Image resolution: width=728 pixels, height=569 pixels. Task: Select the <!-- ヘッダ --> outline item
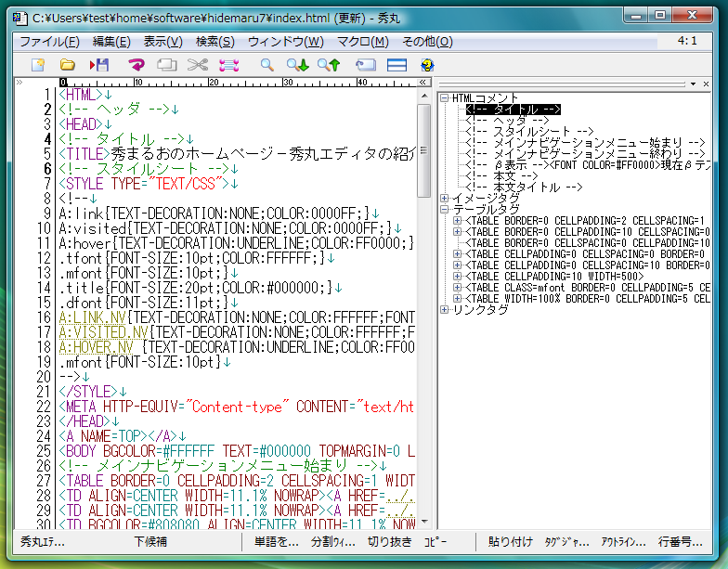(507, 121)
